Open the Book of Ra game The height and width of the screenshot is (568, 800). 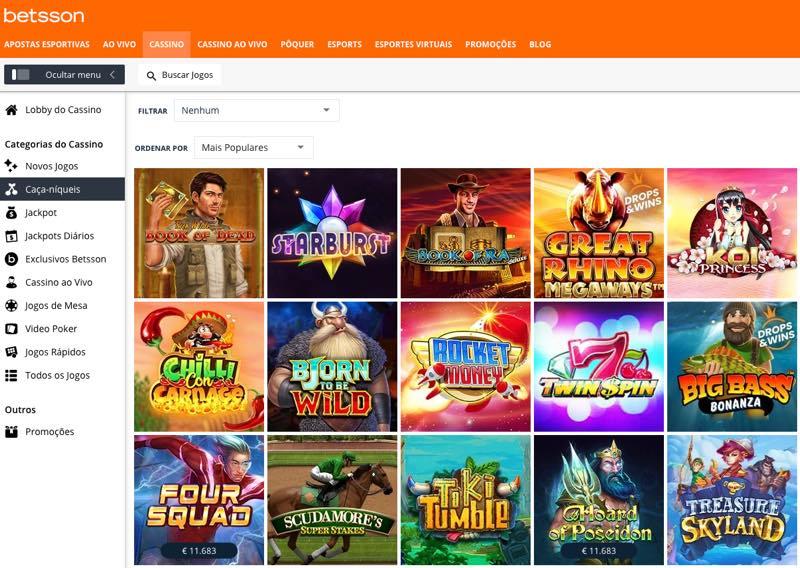click(x=465, y=233)
